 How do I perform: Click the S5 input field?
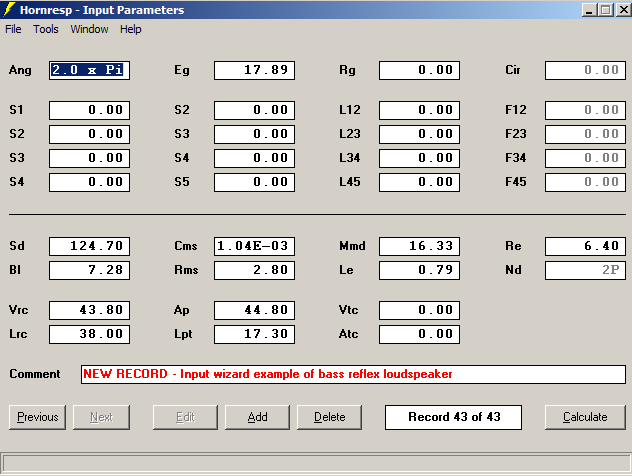tap(254, 182)
